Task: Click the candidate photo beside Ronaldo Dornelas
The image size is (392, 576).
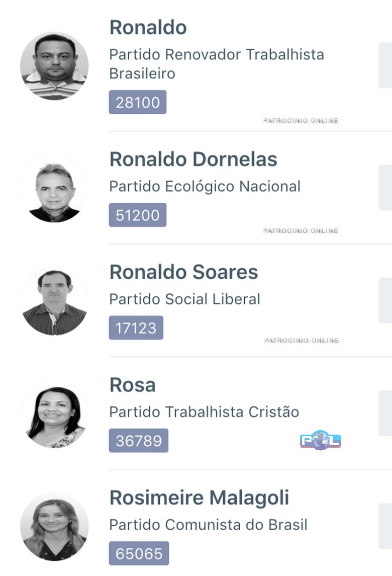Action: [x=54, y=189]
